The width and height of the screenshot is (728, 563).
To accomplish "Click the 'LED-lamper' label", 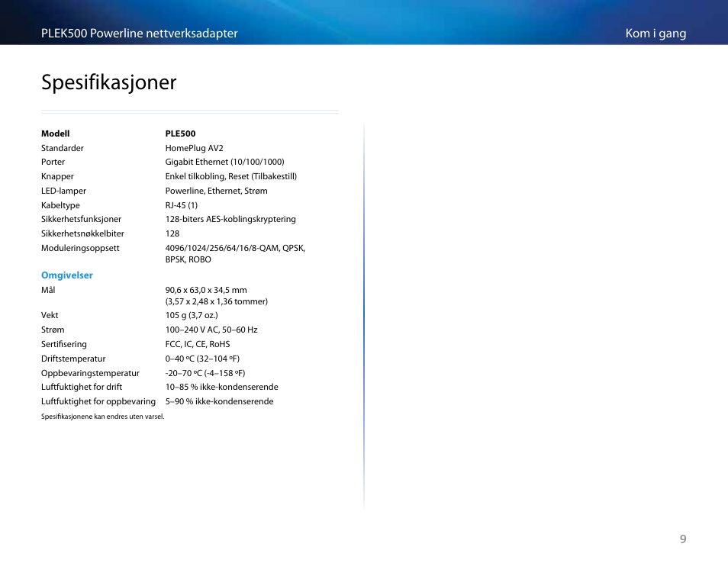I will coord(63,191).
